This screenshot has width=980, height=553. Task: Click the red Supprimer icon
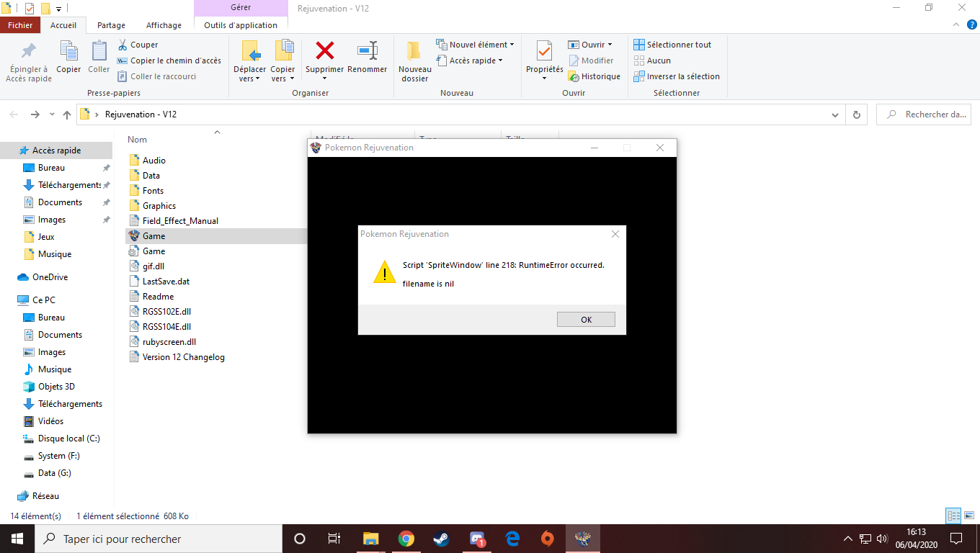(x=325, y=50)
